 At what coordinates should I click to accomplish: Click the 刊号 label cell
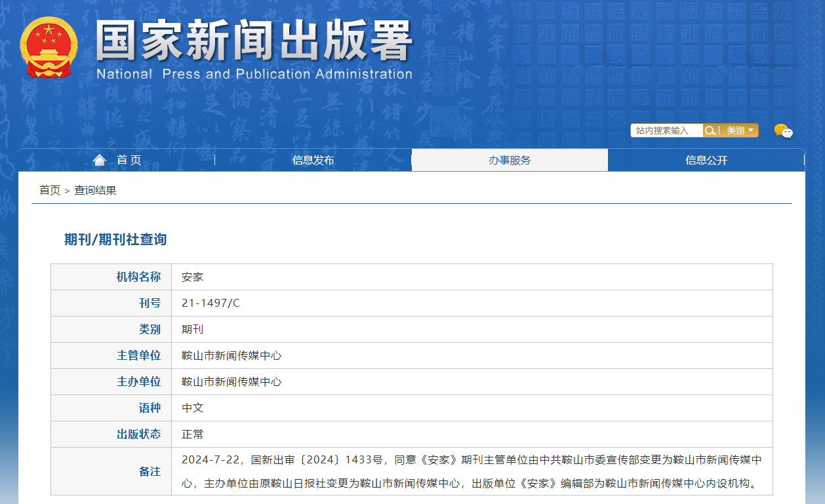coord(111,303)
